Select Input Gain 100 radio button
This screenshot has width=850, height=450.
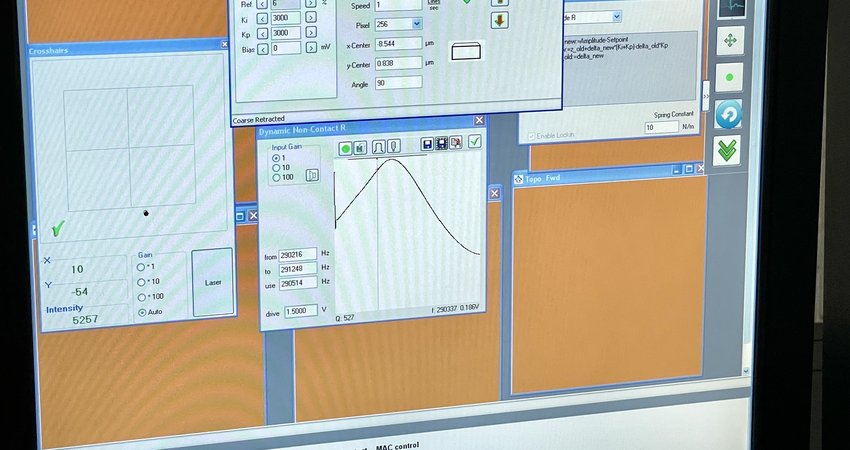point(277,178)
